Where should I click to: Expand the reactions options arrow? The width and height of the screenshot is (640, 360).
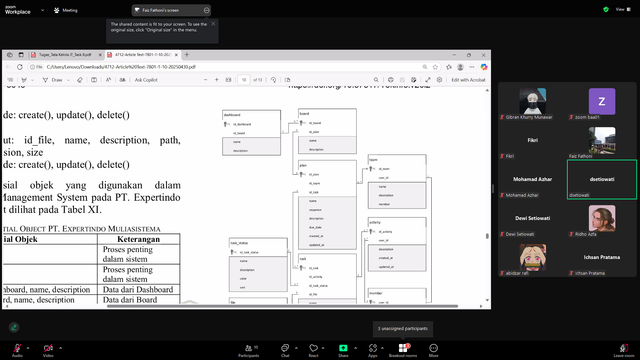323,348
